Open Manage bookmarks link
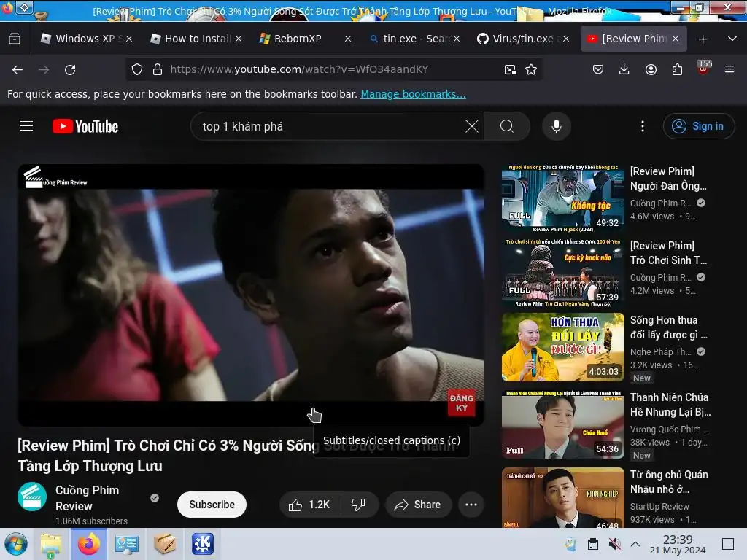Screen dimensions: 747x560 pyautogui.click(x=413, y=94)
